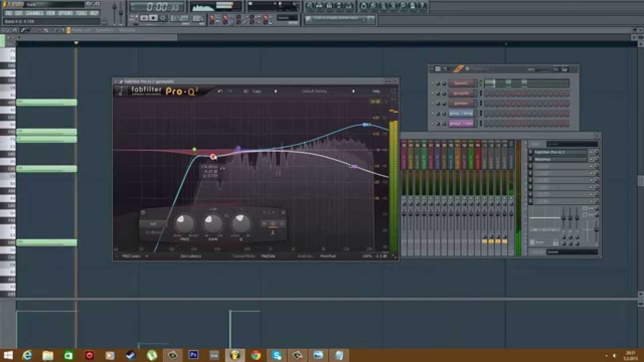Toggle the Sylenth1 channel mute LED
Screen dimensions: 644x362
(432, 83)
